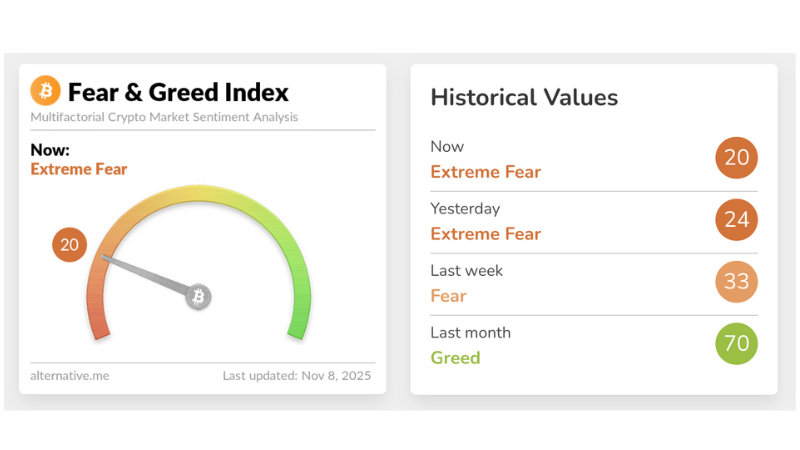Click the Last week 33 circle
800x450 pixels.
point(737,282)
